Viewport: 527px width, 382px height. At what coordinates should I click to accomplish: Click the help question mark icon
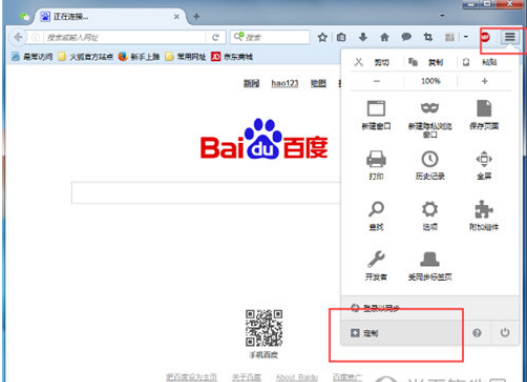pyautogui.click(x=477, y=333)
